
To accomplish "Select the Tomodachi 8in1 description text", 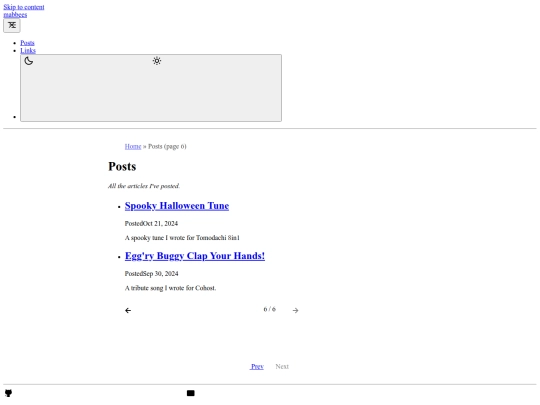I will click(182, 238).
